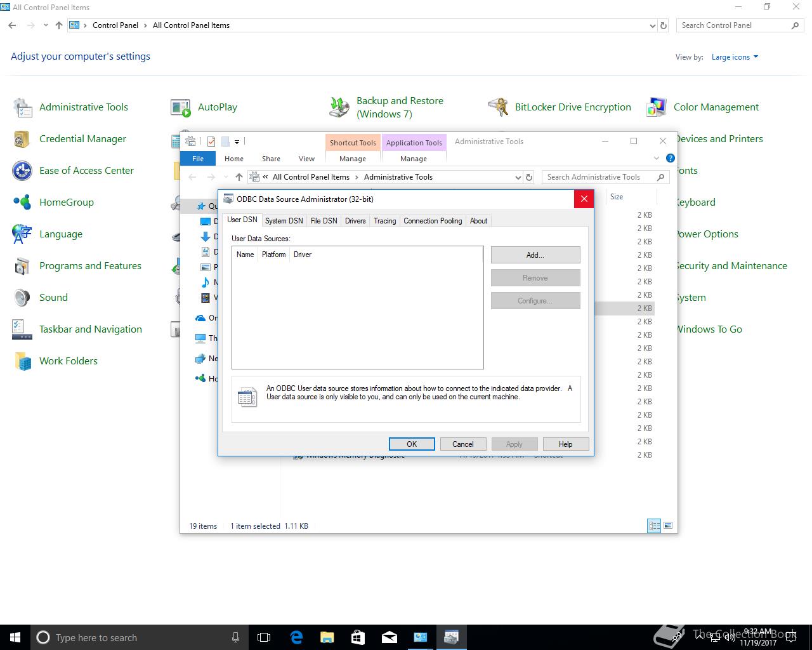Click the Help icon in Administrative Tools window
812x650 pixels.
click(671, 158)
